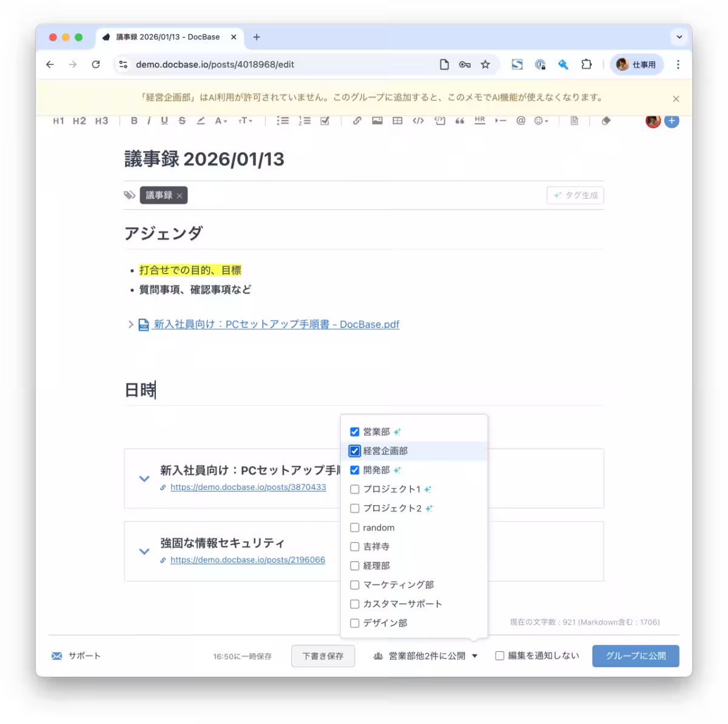
Task: Expand the 強固な情報セキュリティ card chevron
Action: point(144,552)
